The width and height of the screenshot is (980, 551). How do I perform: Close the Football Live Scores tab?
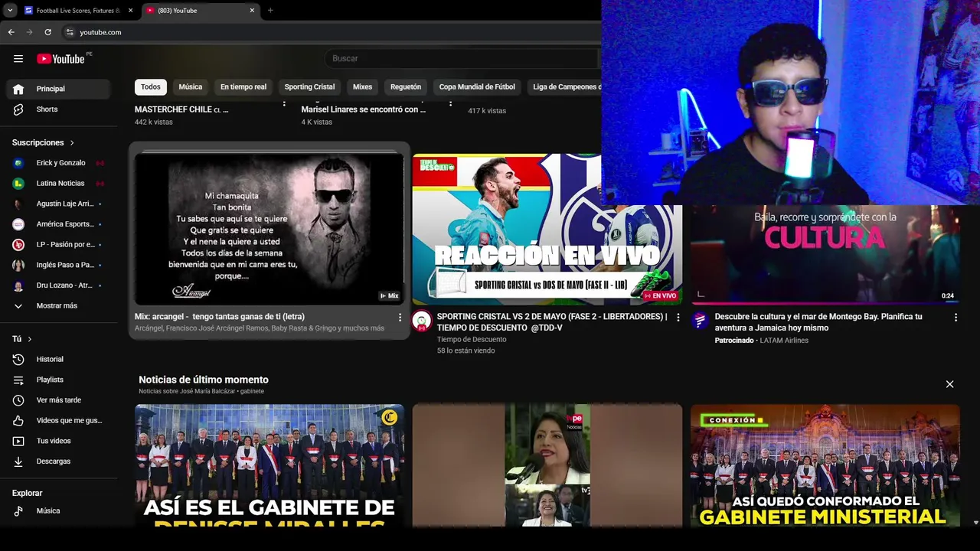tap(130, 11)
